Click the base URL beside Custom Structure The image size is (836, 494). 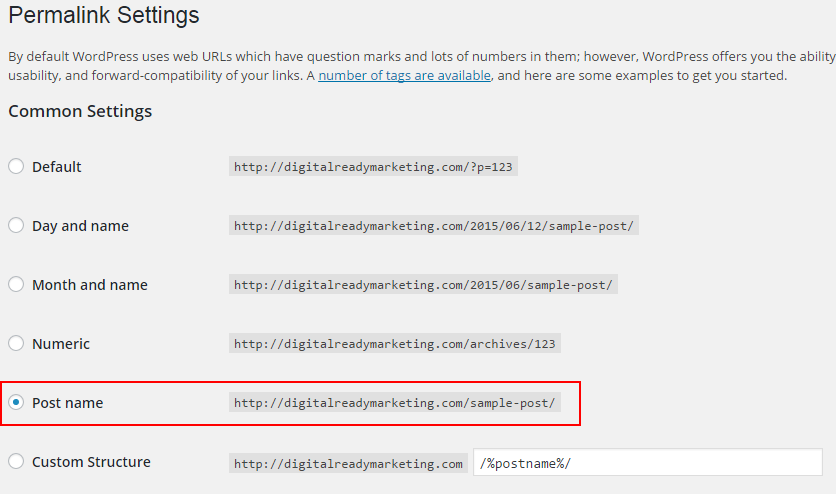[348, 463]
